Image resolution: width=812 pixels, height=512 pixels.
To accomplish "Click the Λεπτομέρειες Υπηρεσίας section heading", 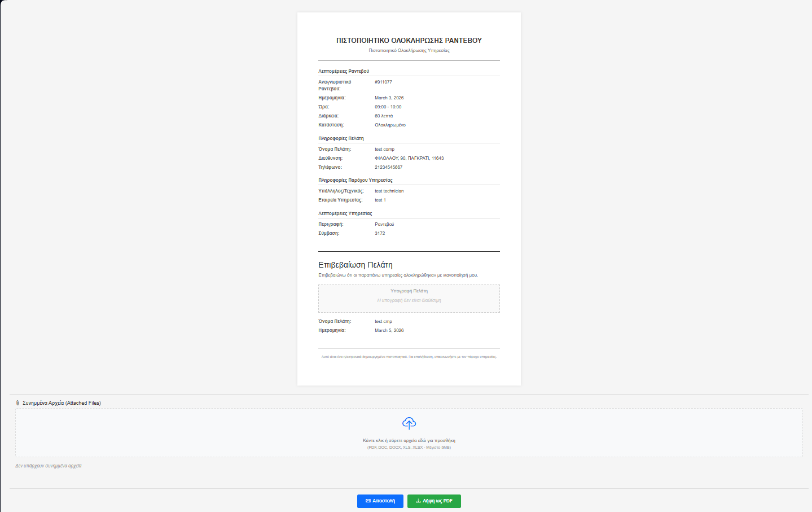I will click(345, 213).
